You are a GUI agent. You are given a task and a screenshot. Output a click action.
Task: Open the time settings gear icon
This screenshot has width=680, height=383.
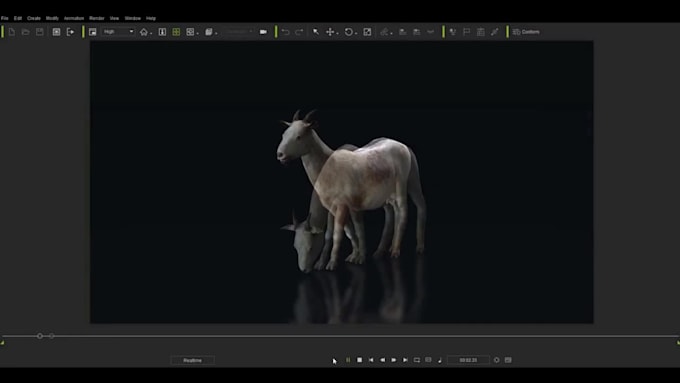tap(497, 360)
